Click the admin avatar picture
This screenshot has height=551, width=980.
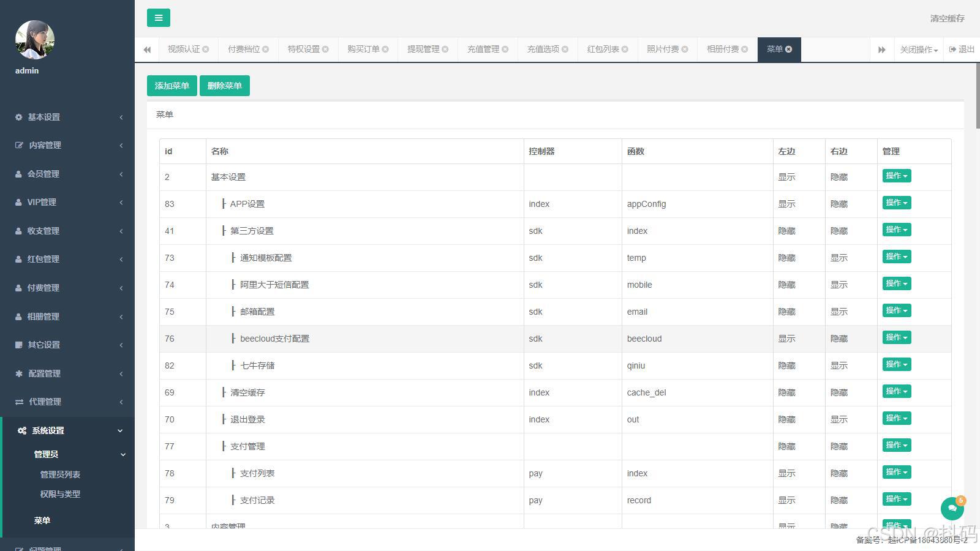(35, 40)
